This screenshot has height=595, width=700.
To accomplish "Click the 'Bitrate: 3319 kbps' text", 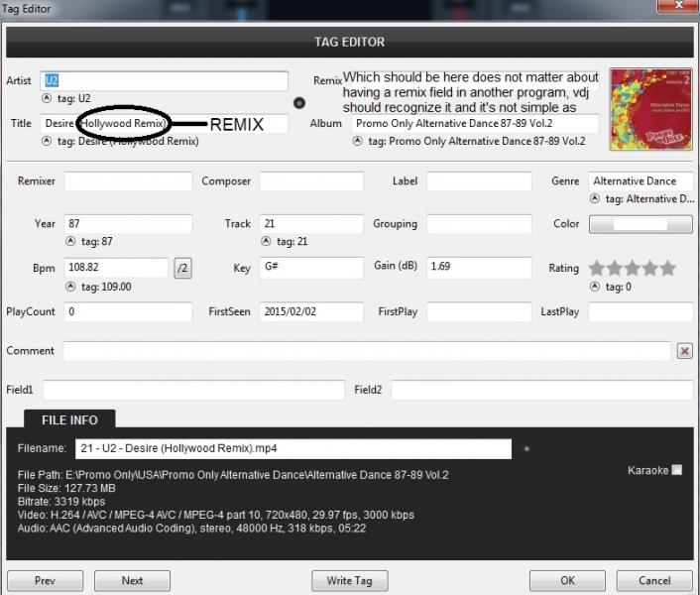I will (61, 502).
